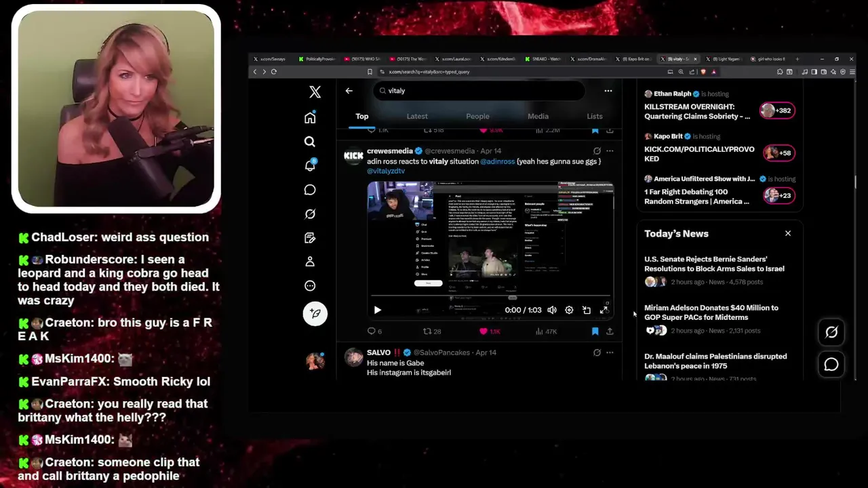Image resolution: width=868 pixels, height=488 pixels.
Task: Open Grok icon in left sidebar
Action: click(x=310, y=214)
